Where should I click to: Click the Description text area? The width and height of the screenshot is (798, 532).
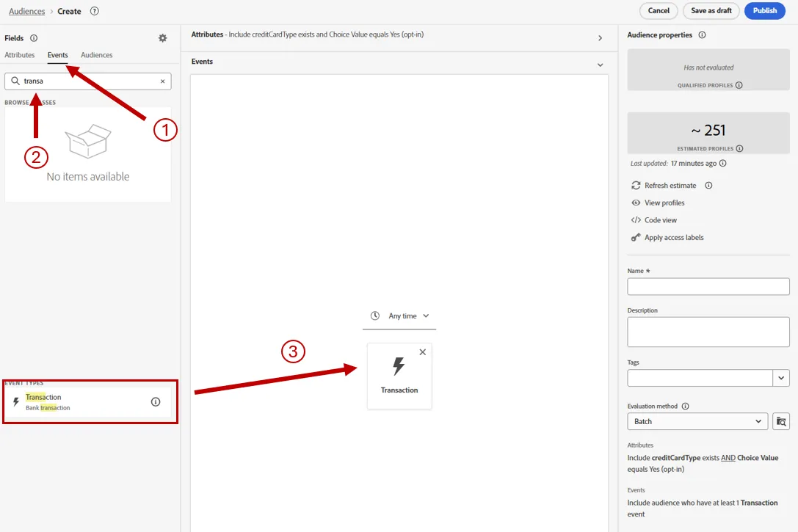tap(708, 332)
